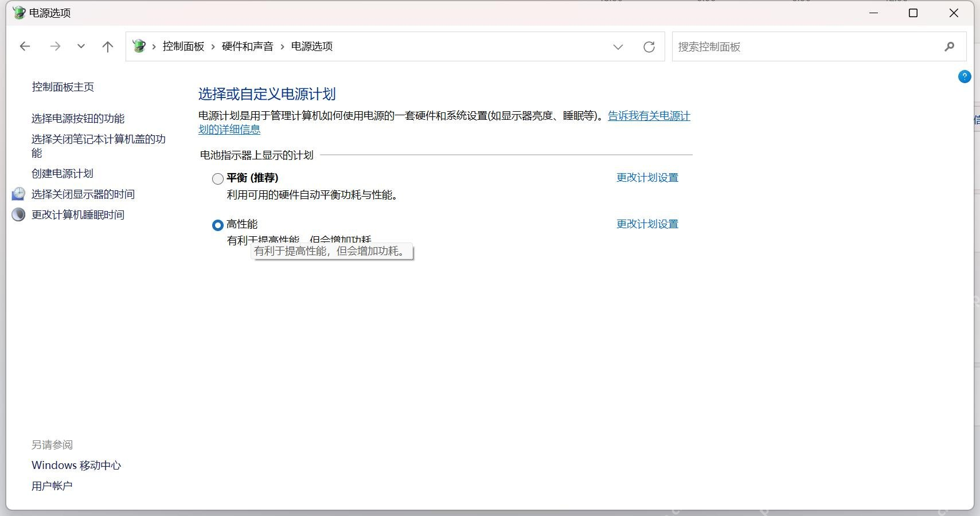The image size is (980, 516).
Task: Select the 平衡 (推荐) power plan
Action: pyautogui.click(x=217, y=178)
